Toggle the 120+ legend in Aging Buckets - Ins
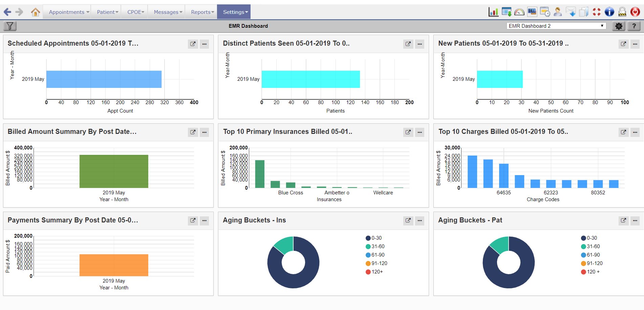Image resolution: width=644 pixels, height=310 pixels. pyautogui.click(x=374, y=272)
